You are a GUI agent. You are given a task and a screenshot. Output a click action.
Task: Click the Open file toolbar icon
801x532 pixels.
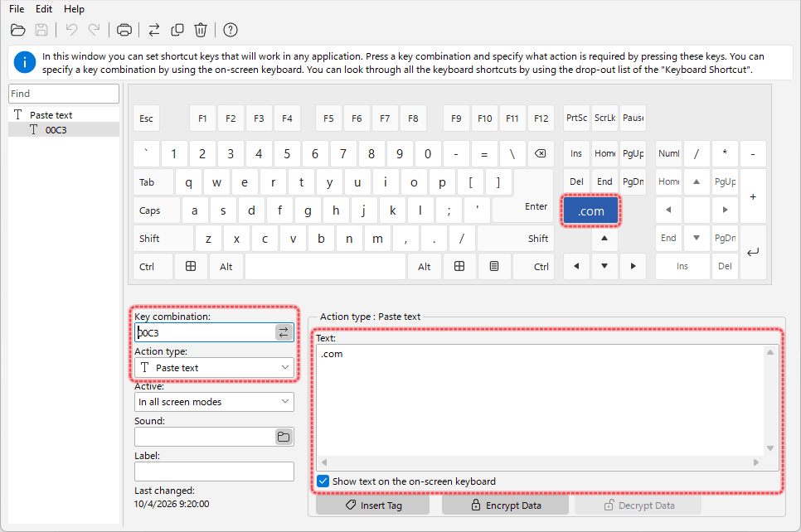[18, 30]
